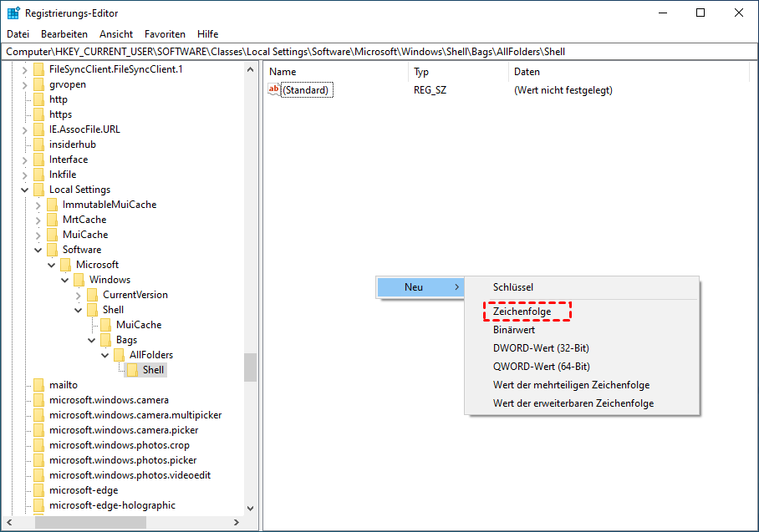The width and height of the screenshot is (759, 532).
Task: Click the tree vertical scrollbar down arrow
Action: pos(250,509)
